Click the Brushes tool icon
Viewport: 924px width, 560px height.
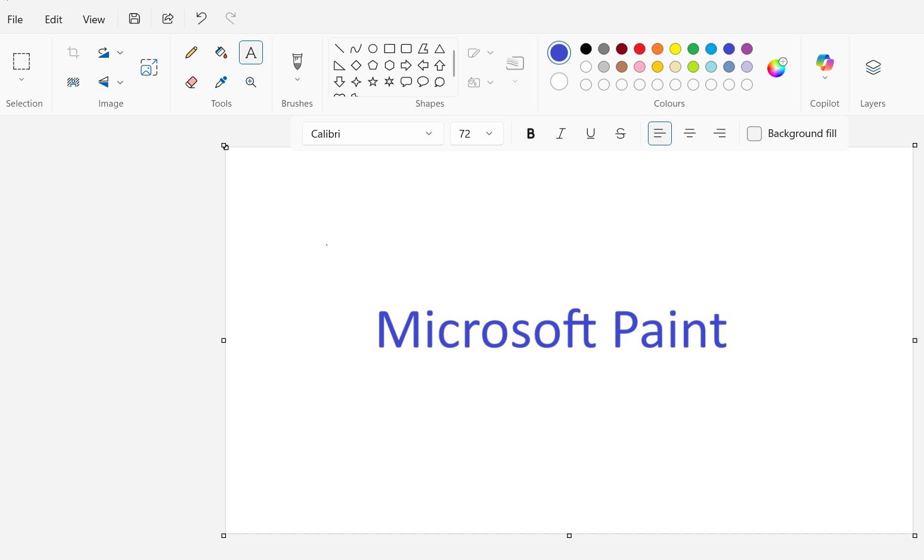[x=297, y=61]
